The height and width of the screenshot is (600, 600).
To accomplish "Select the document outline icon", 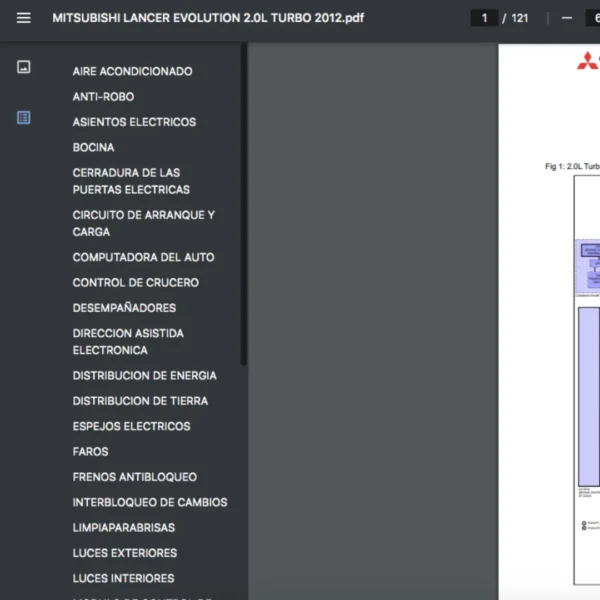I will (x=24, y=117).
